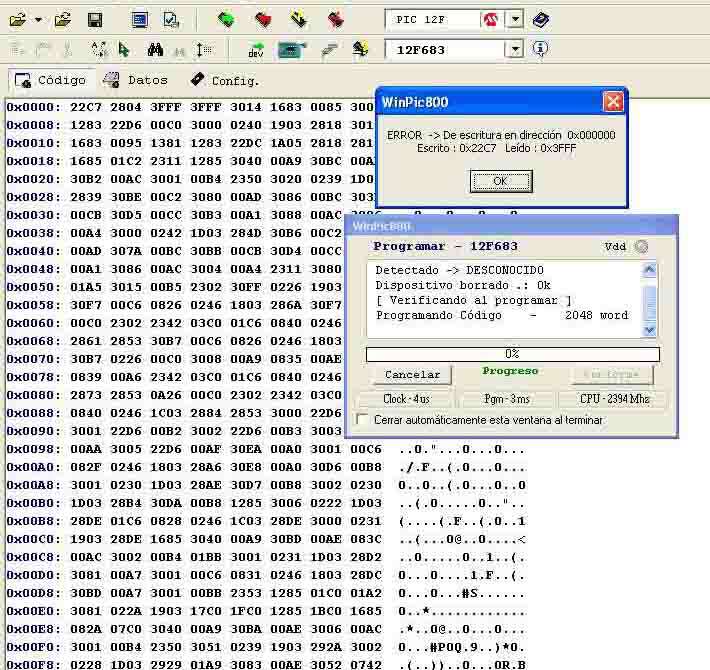Click the dark red chip erase icon
This screenshot has height=670, width=710.
tap(336, 20)
